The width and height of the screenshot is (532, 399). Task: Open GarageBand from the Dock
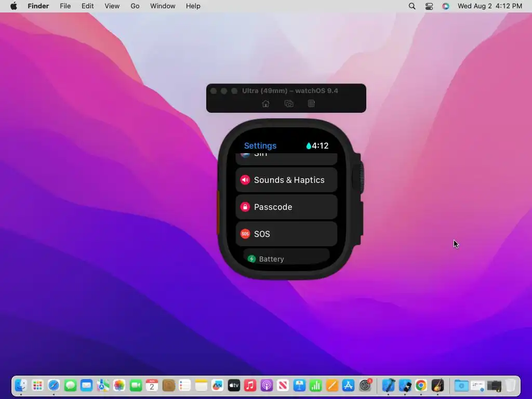point(437,385)
